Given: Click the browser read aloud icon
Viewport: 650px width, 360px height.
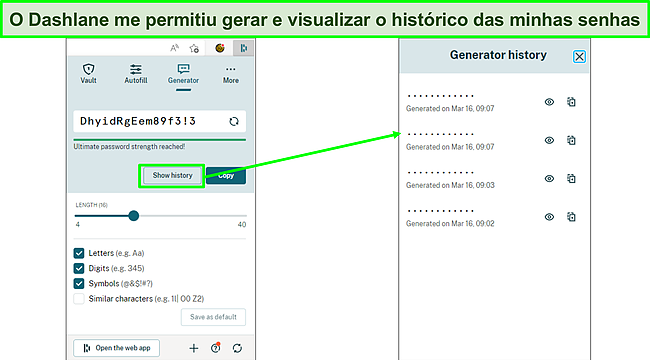Looking at the screenshot, I should 175,48.
